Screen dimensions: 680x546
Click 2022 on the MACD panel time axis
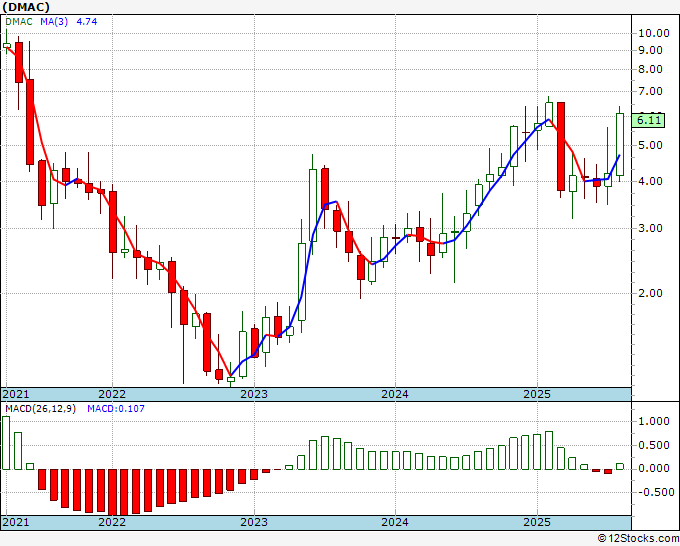pyautogui.click(x=112, y=522)
